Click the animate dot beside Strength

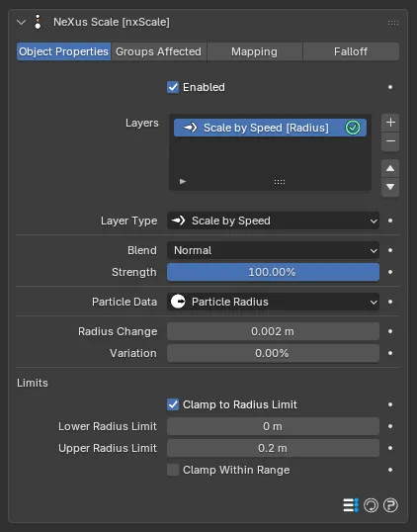pos(390,272)
